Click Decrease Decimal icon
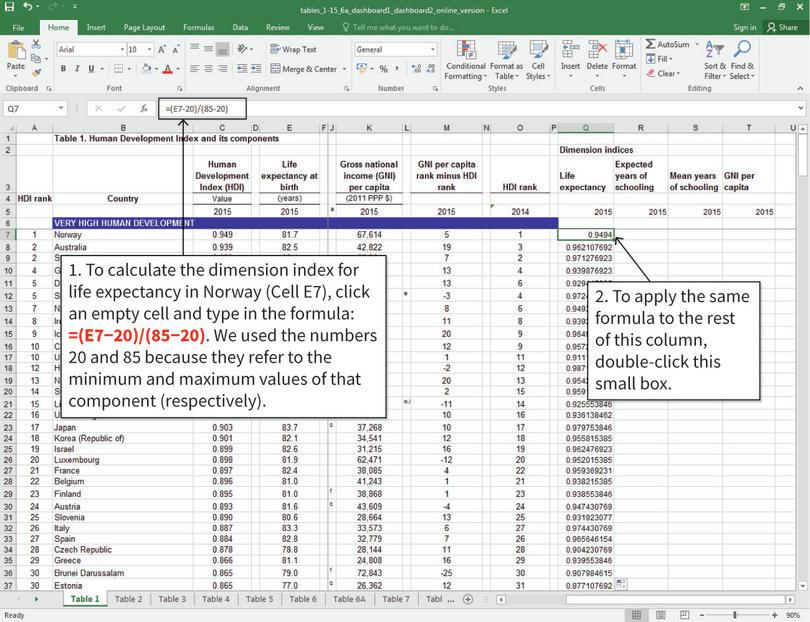810x622 pixels. click(430, 69)
